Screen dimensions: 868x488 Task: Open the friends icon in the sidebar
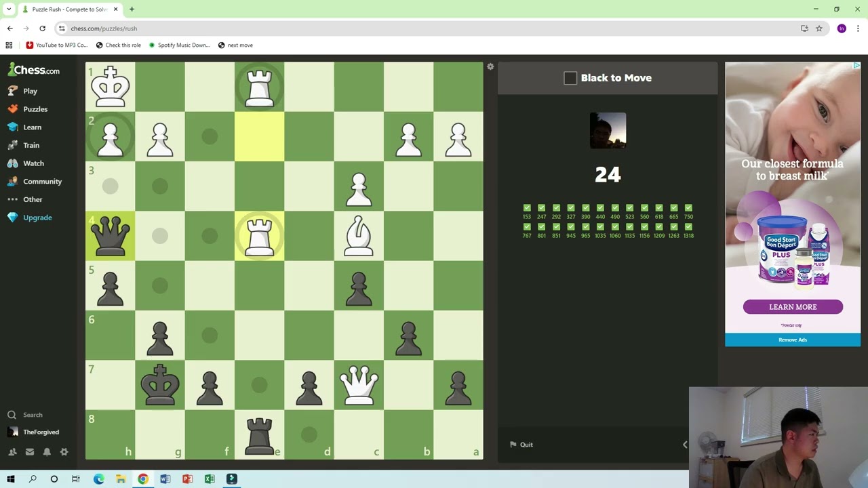tap(12, 451)
